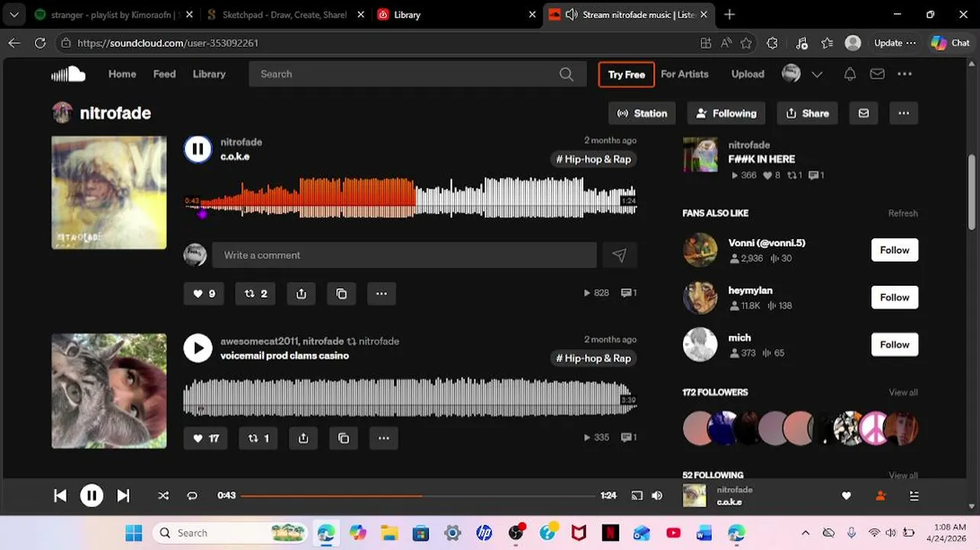Like the playing track in player bar
The image size is (980, 550).
[846, 496]
